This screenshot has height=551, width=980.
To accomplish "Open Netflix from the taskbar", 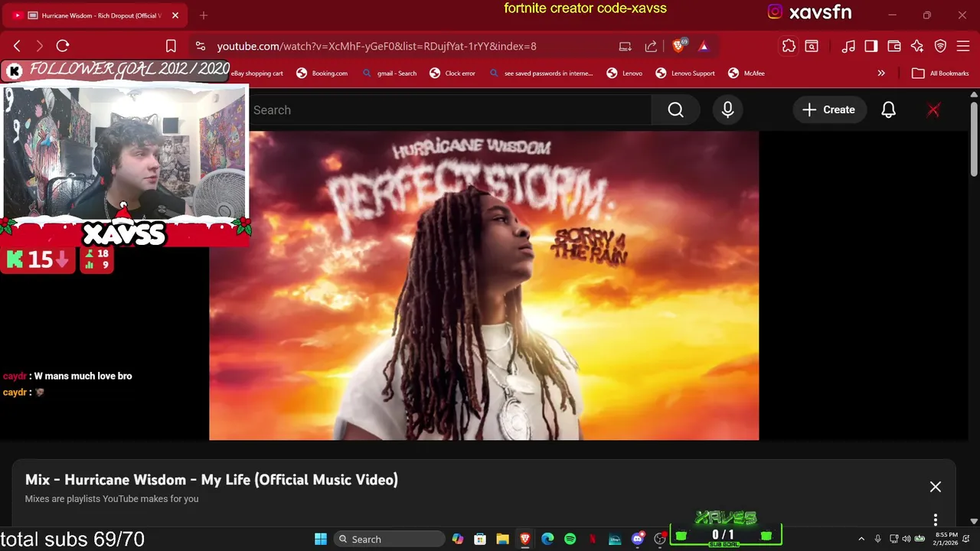I will 592,539.
